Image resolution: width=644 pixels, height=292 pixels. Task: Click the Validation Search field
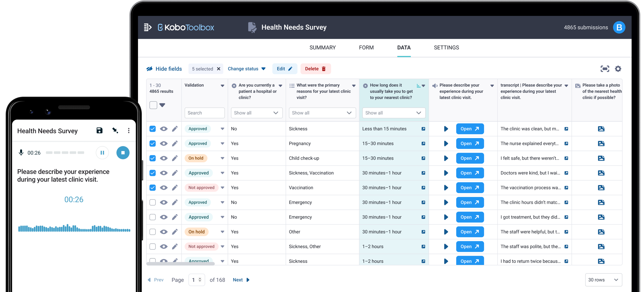coord(204,113)
